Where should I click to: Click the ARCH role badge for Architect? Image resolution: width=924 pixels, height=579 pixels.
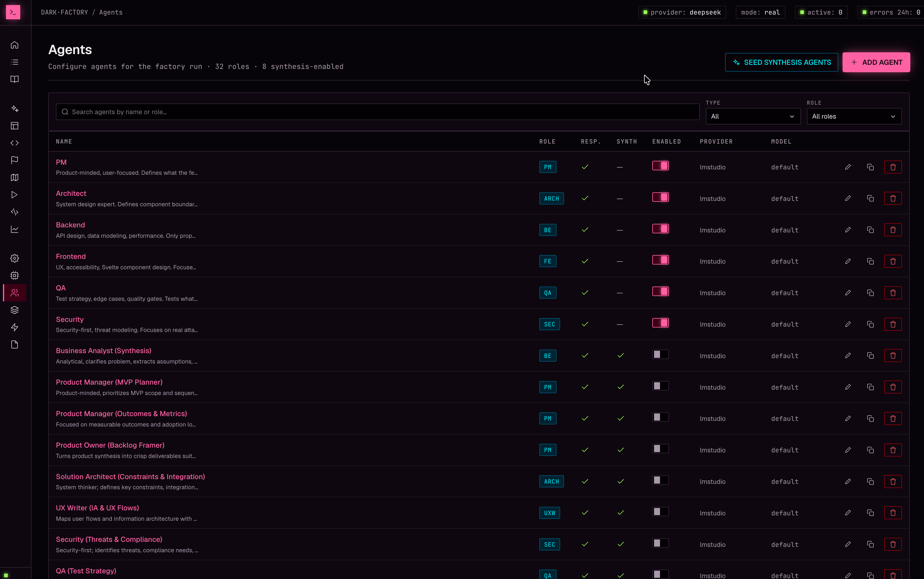551,198
